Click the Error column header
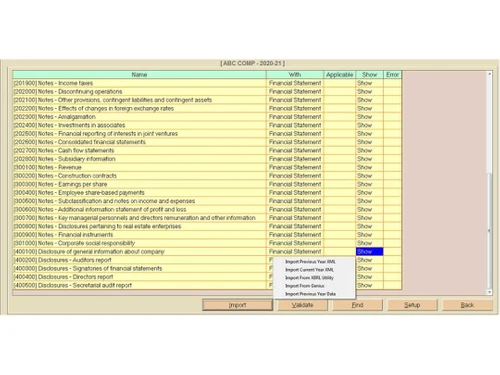Image resolution: width=500 pixels, height=375 pixels. click(x=392, y=74)
